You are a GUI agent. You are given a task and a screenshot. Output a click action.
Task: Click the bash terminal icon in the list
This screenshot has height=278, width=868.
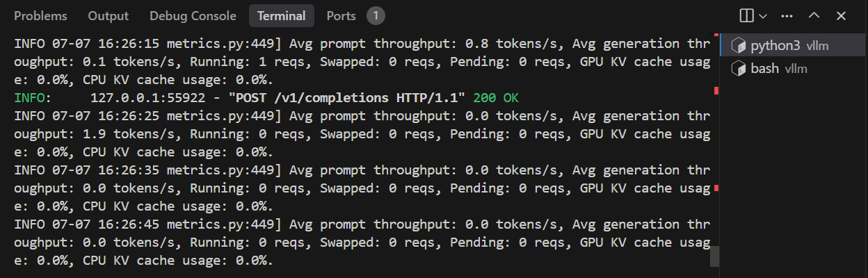pyautogui.click(x=739, y=69)
